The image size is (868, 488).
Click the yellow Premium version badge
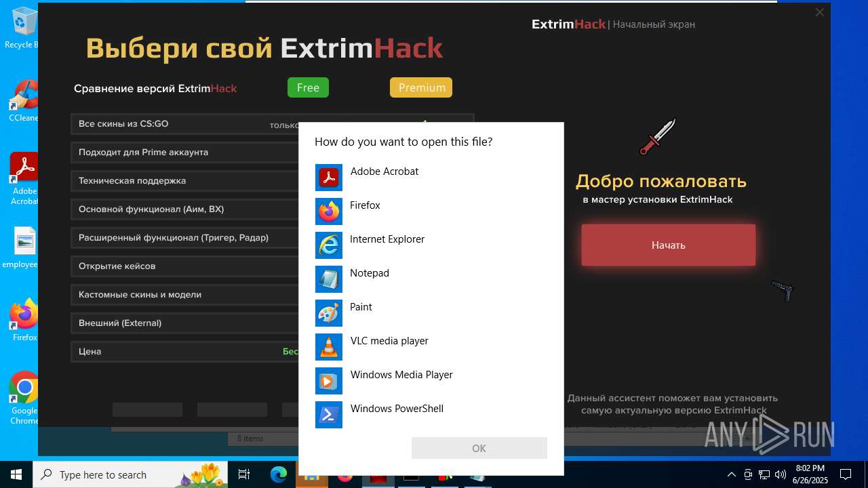pos(421,87)
